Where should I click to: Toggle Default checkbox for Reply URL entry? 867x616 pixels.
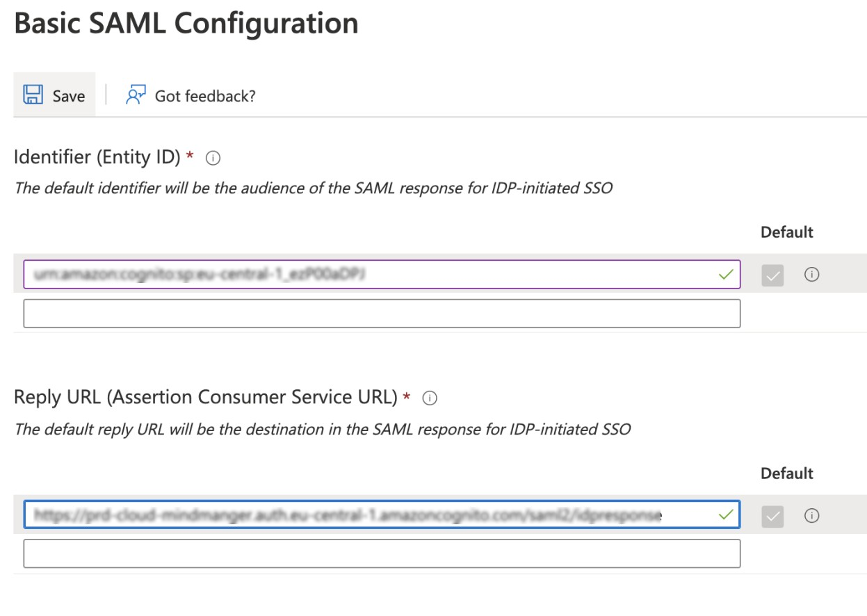(773, 517)
